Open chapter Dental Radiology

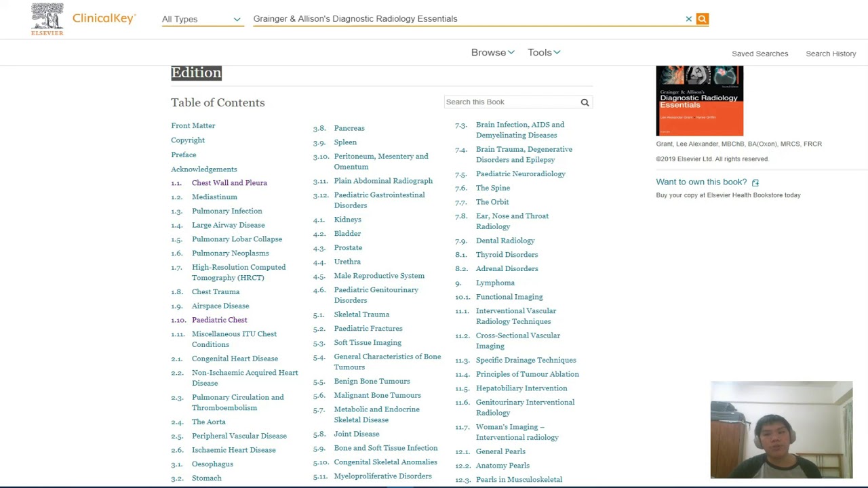(x=505, y=241)
